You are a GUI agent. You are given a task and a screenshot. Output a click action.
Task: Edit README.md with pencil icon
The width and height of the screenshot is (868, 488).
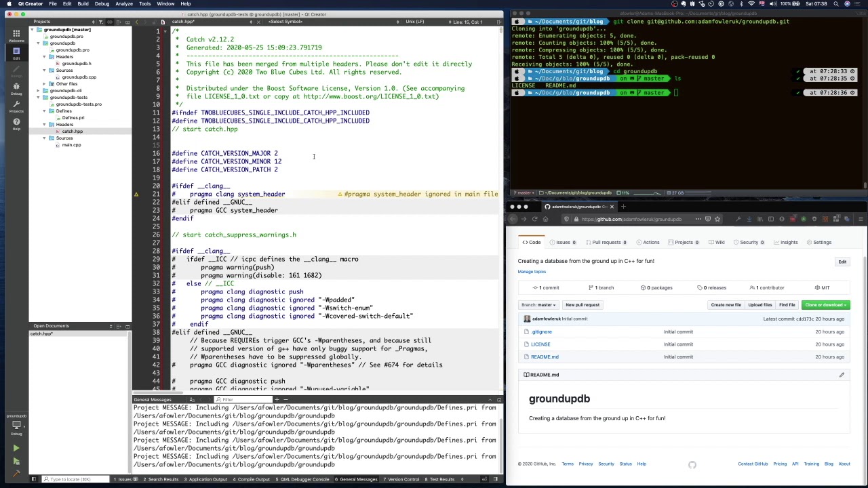coord(842,375)
